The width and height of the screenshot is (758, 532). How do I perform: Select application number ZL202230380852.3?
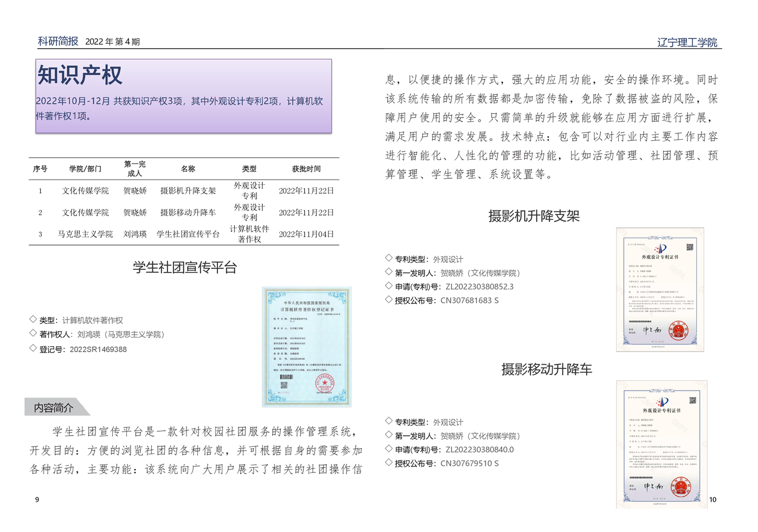pyautogui.click(x=479, y=287)
